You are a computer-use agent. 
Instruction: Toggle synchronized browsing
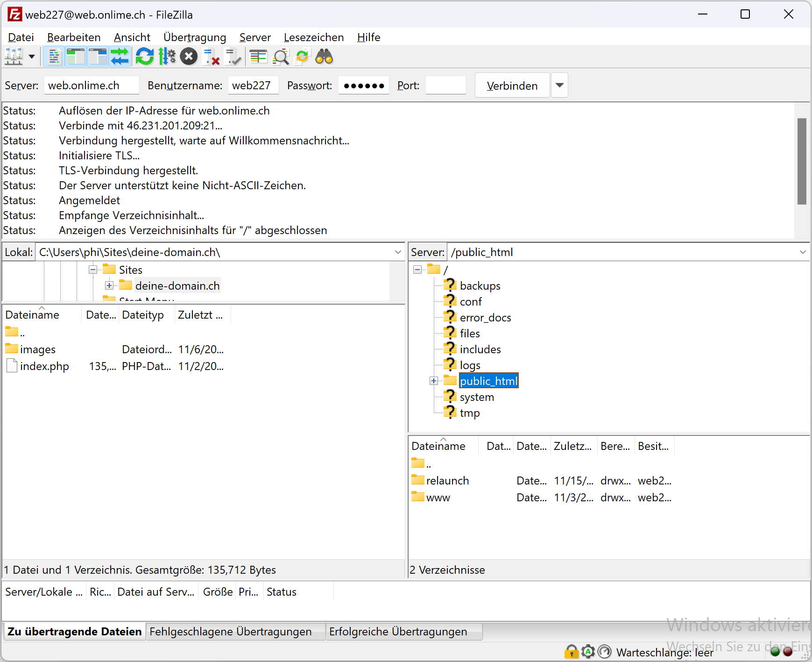tap(303, 57)
